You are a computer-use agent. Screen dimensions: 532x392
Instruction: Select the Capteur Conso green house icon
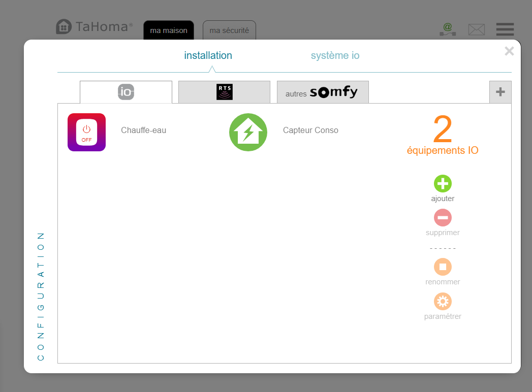(x=248, y=132)
